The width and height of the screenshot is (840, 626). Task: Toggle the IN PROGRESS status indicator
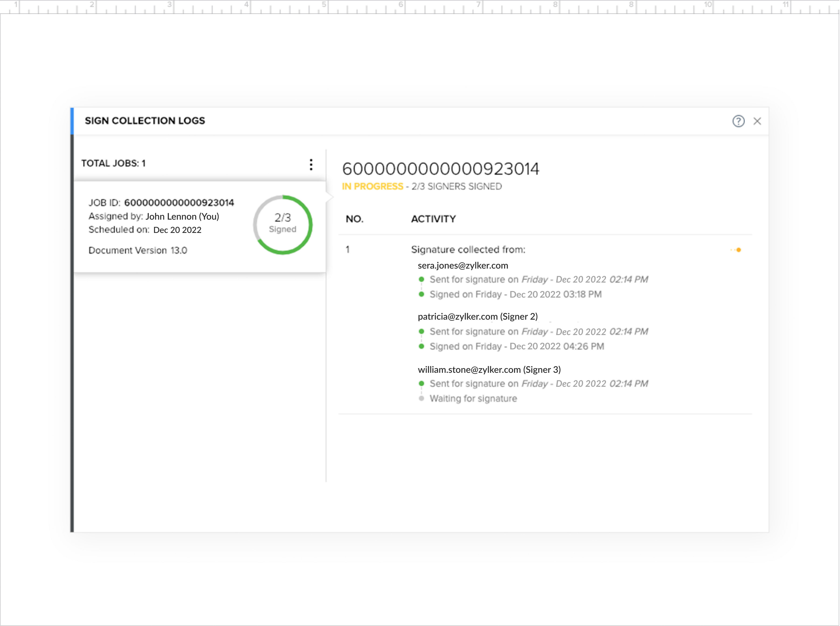click(x=372, y=186)
